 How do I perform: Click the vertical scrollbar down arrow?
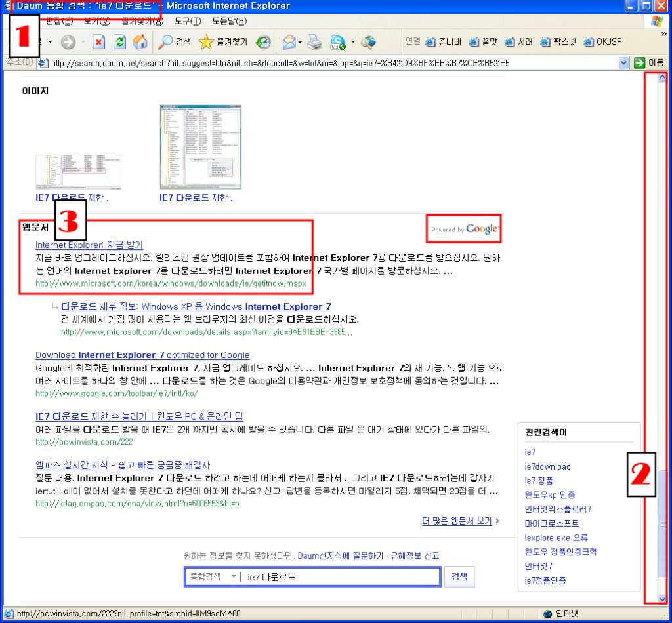coord(662,599)
